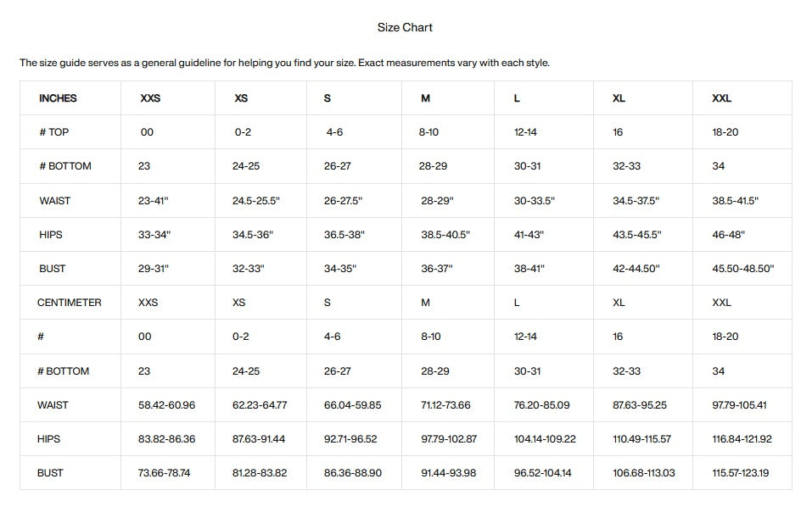The width and height of the screenshot is (812, 529).
Task: Click the size guide description text
Action: [x=284, y=63]
